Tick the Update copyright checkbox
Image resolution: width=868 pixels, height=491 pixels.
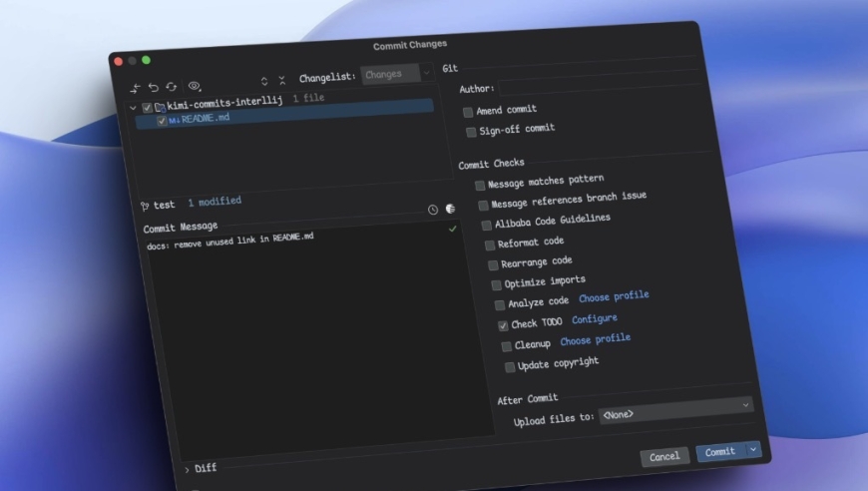(x=510, y=367)
